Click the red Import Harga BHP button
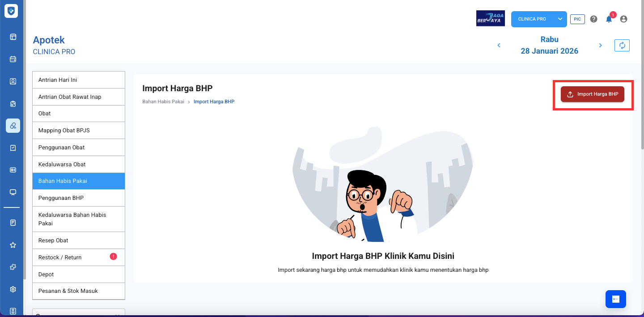This screenshot has width=644, height=317. pyautogui.click(x=593, y=94)
